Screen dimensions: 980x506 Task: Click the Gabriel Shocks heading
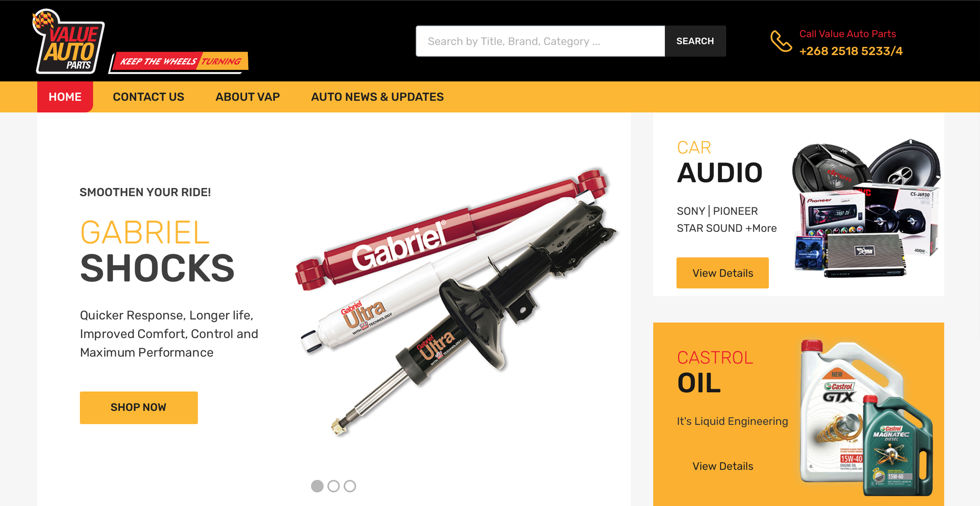(x=157, y=250)
